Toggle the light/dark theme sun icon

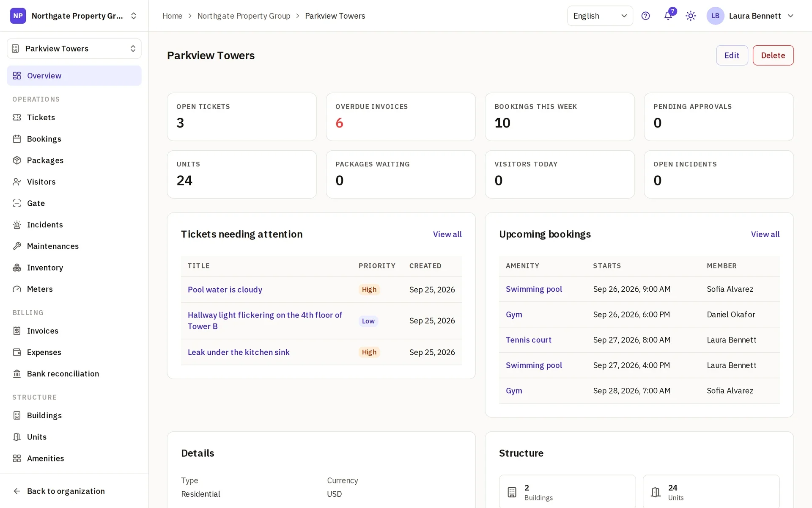691,16
